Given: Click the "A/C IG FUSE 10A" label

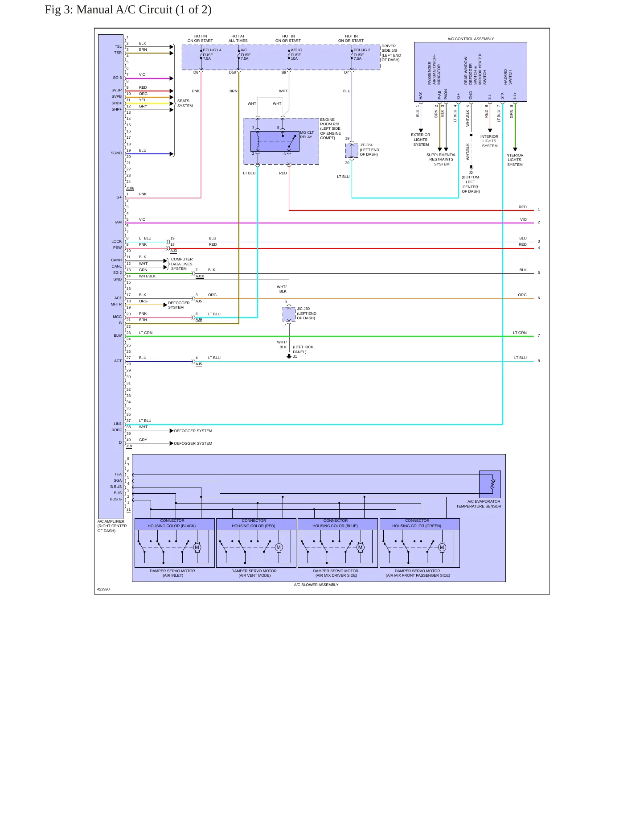Looking at the screenshot, I should (296, 54).
